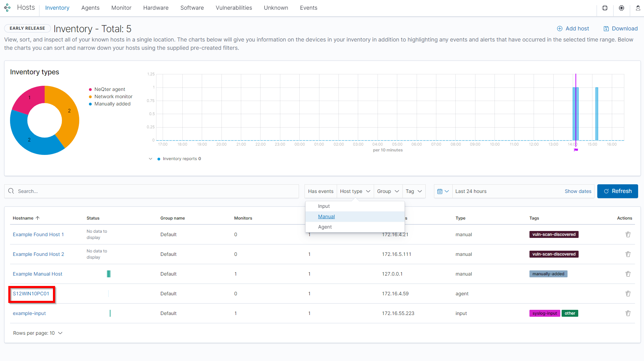Toggle Inventory reports series legend
Viewport: 644px width, 361px height.
179,159
